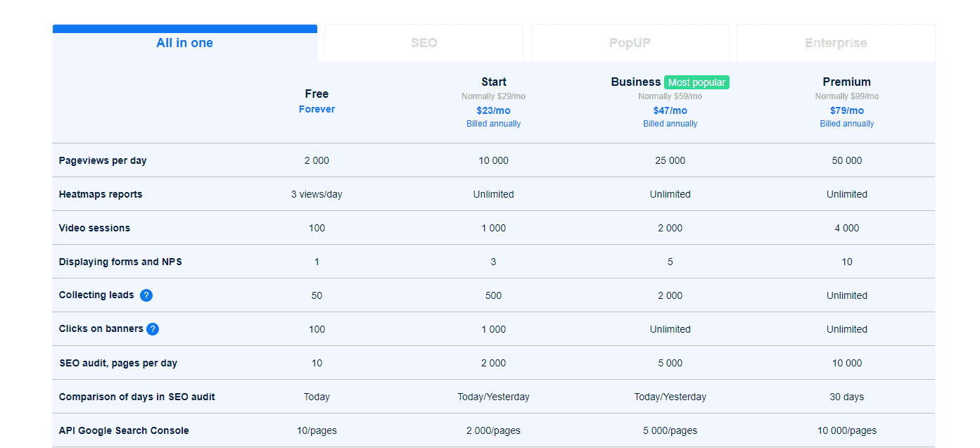This screenshot has width=980, height=448.
Task: Click the $79/mo price
Action: [847, 110]
